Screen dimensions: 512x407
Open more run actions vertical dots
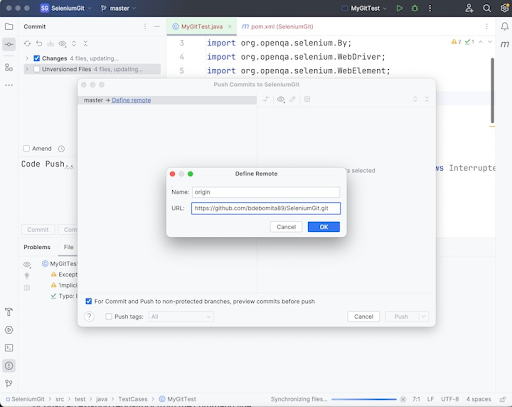[430, 8]
